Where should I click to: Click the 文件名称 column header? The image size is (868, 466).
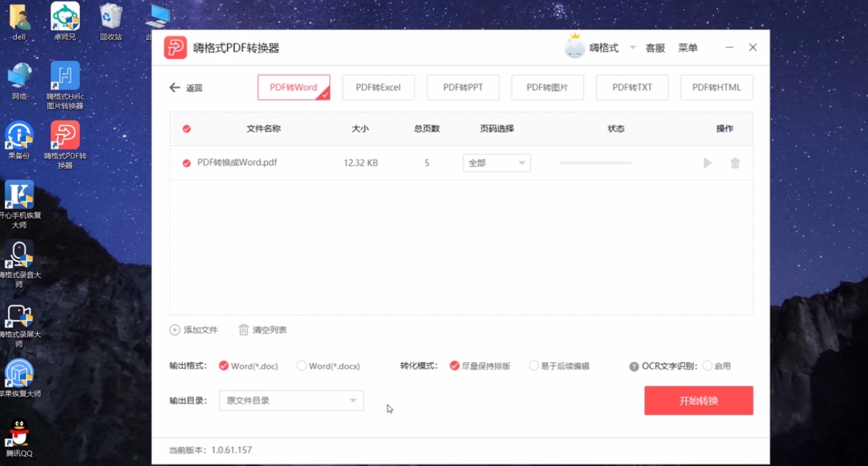tap(264, 129)
